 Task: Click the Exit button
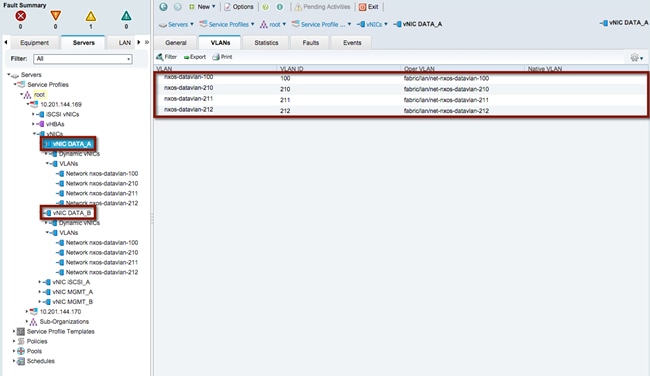(x=369, y=7)
